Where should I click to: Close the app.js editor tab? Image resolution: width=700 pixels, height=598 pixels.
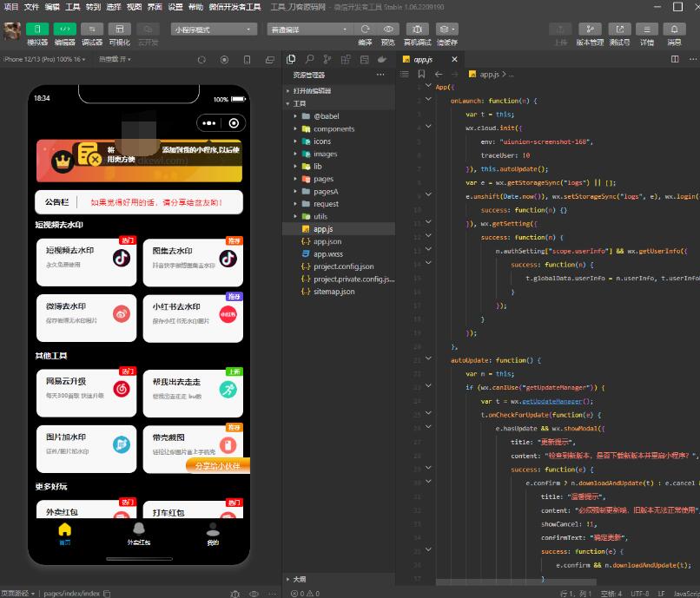coord(452,59)
